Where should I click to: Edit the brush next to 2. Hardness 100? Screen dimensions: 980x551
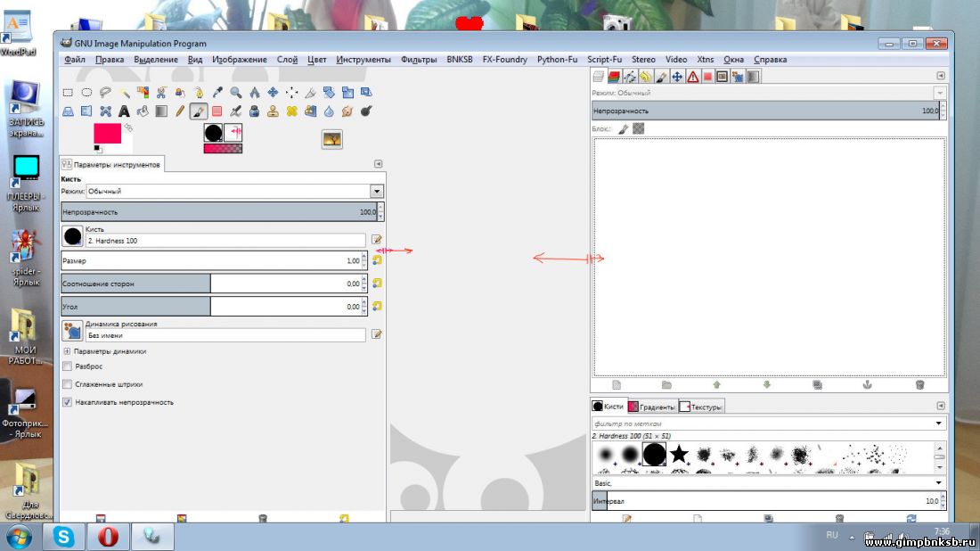pos(376,240)
